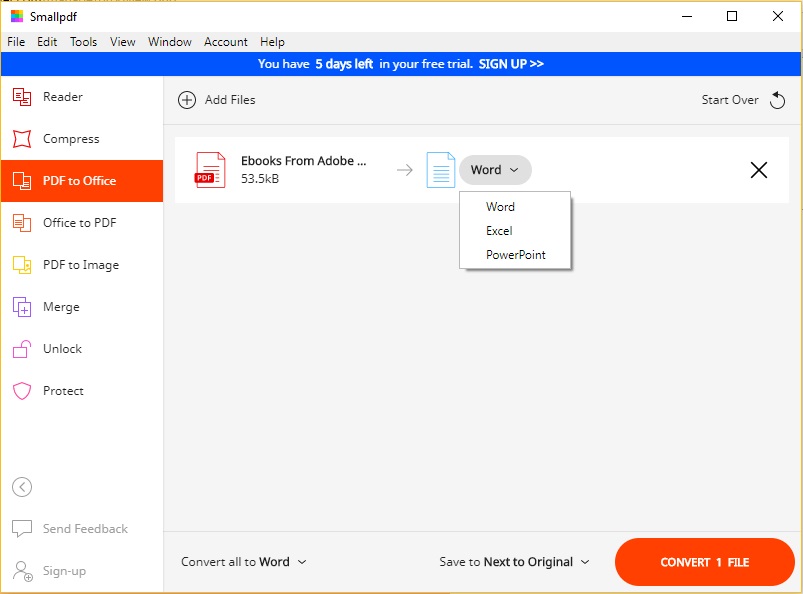Open the Tools menu
The height and width of the screenshot is (594, 803).
(x=83, y=42)
